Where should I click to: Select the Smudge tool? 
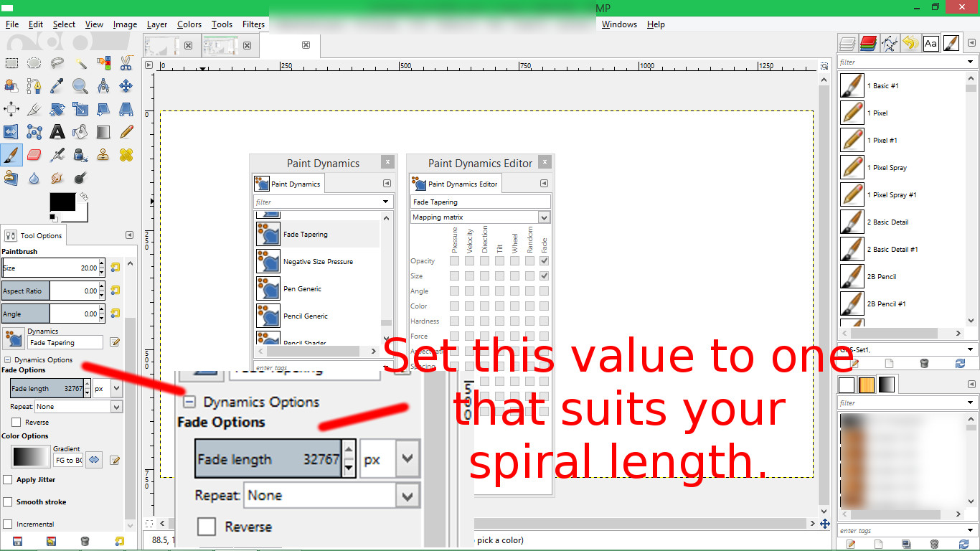[57, 178]
